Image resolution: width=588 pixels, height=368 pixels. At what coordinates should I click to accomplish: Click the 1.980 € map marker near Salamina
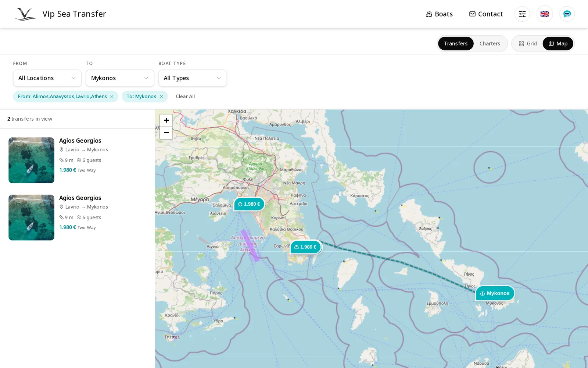[x=249, y=204]
